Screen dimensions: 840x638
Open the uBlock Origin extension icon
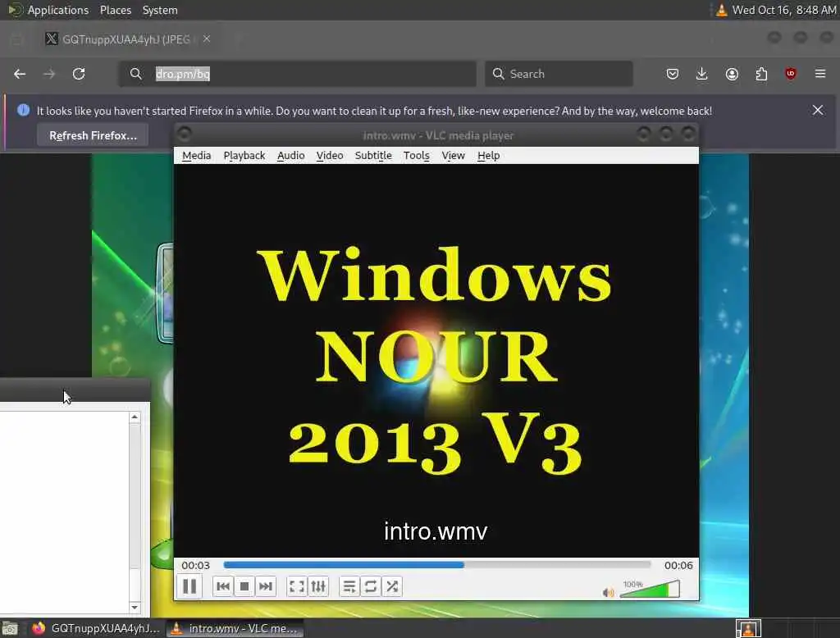pos(791,74)
